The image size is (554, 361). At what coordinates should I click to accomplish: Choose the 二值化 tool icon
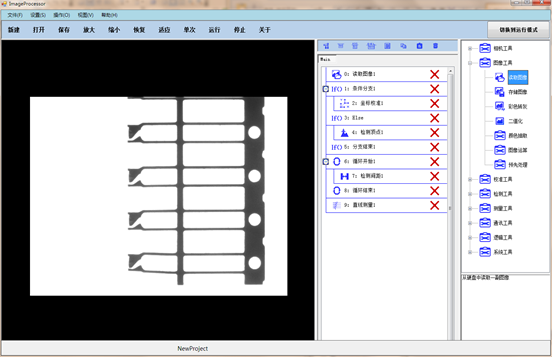499,121
